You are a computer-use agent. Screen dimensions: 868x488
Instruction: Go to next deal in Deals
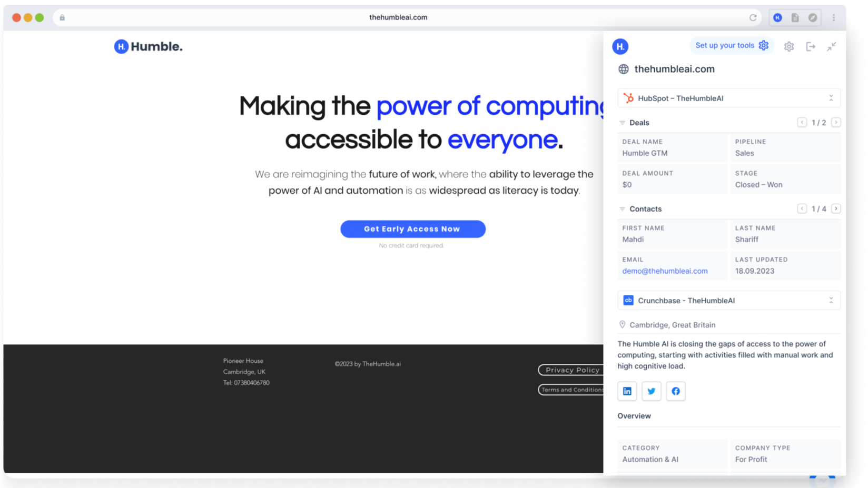click(x=835, y=122)
